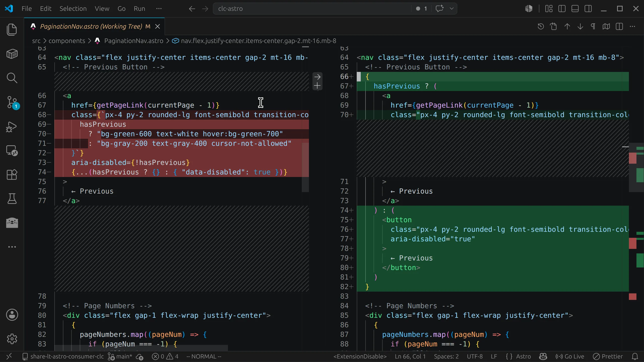Open the Search view in activity bar
Viewport: 644px width, 362px height.
coord(12,78)
